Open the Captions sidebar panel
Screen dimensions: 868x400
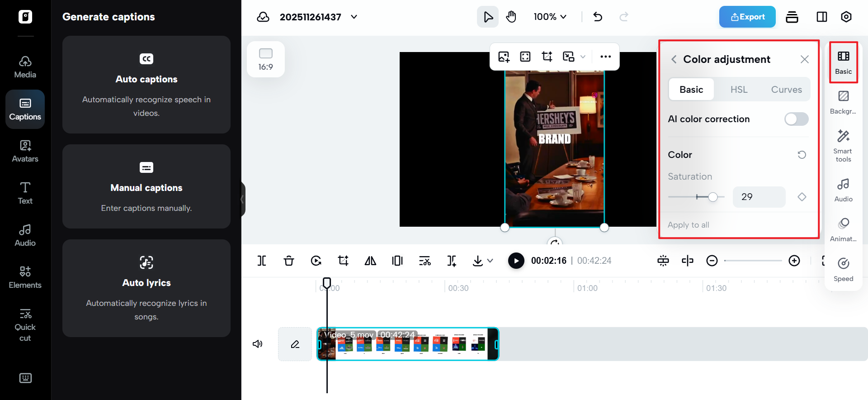pos(25,109)
